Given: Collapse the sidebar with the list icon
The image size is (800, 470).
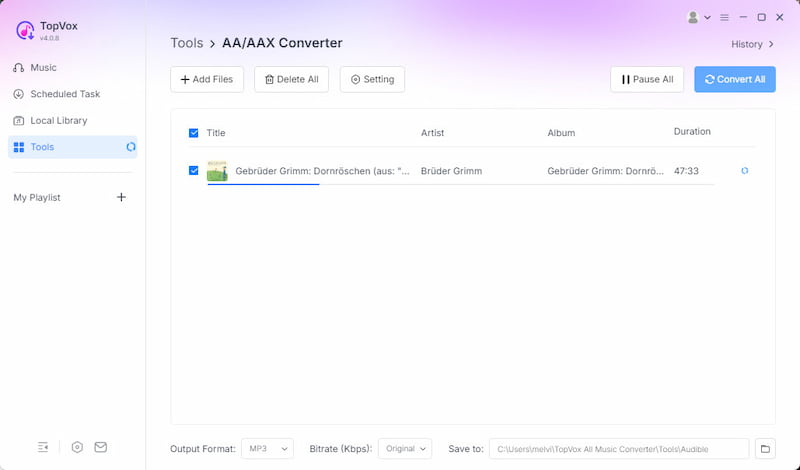Looking at the screenshot, I should [43, 447].
